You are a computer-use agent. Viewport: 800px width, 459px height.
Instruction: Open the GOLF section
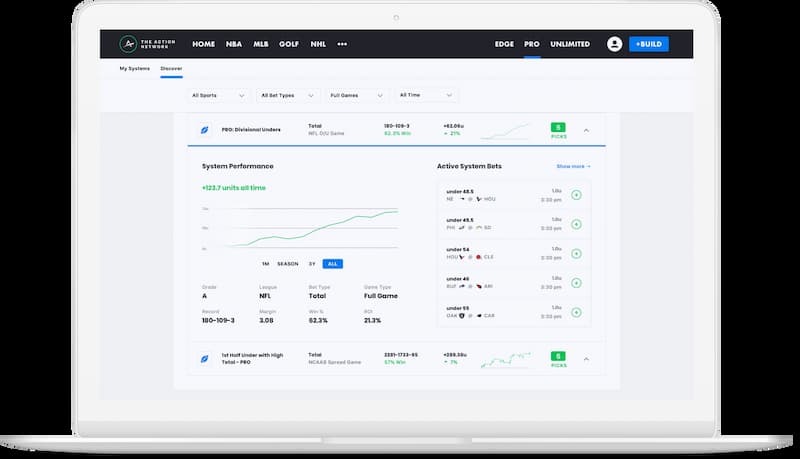[289, 44]
